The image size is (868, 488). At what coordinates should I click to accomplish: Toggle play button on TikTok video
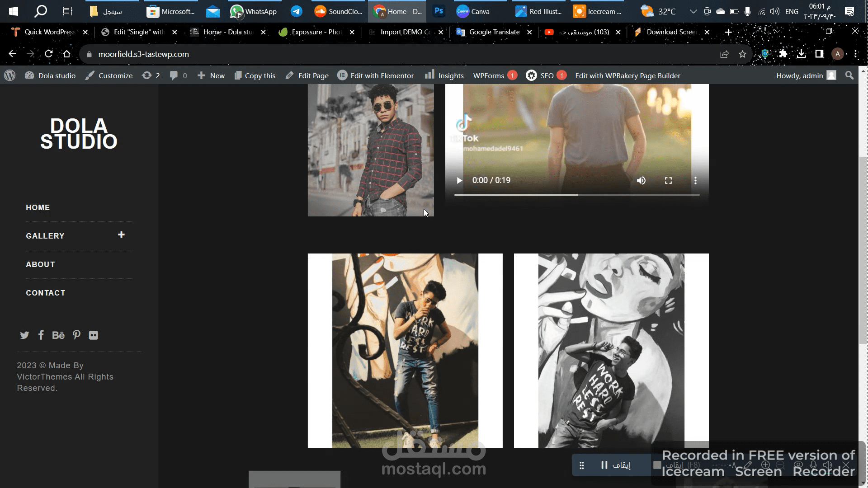(x=459, y=180)
